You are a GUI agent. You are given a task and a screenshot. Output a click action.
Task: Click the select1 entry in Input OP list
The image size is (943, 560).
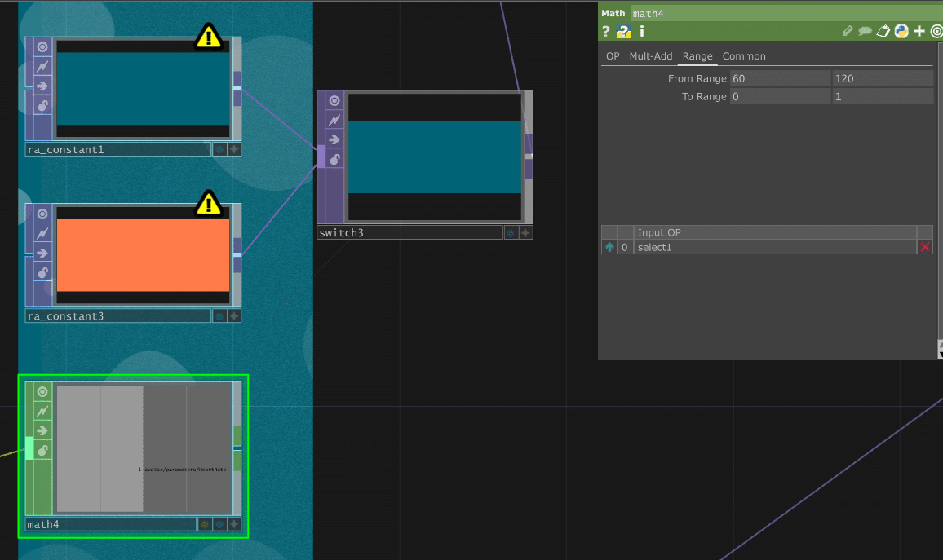(775, 247)
